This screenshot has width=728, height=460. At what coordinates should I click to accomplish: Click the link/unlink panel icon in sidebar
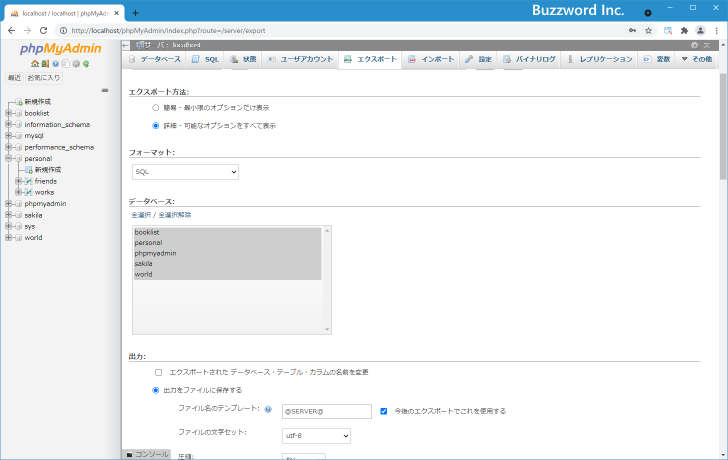[x=105, y=90]
